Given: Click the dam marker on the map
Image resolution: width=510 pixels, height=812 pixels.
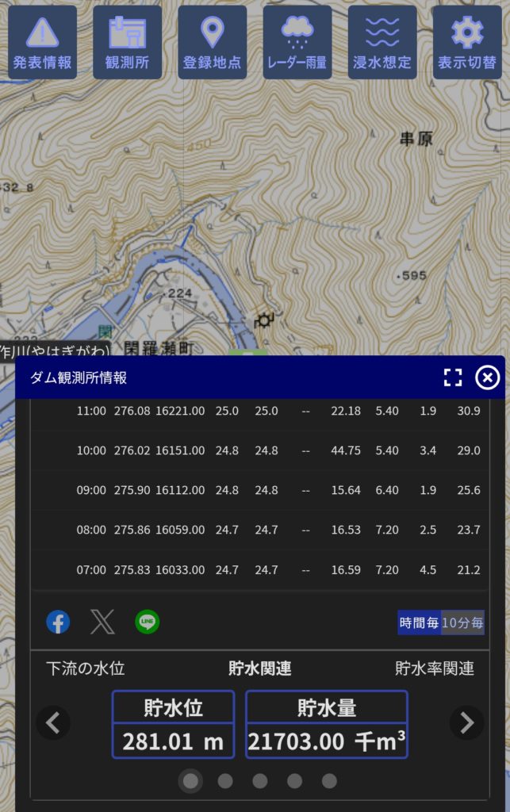Looking at the screenshot, I should (263, 320).
